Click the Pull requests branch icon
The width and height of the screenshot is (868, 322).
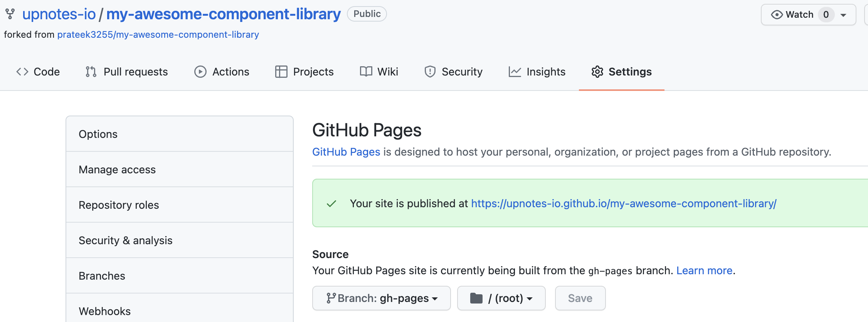[x=91, y=72]
